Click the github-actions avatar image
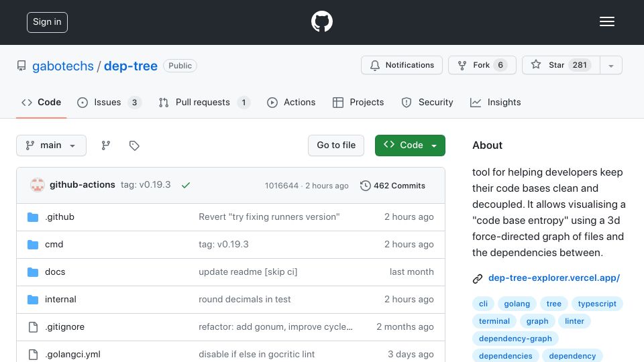Screen dimensions: 644x362 38,185
